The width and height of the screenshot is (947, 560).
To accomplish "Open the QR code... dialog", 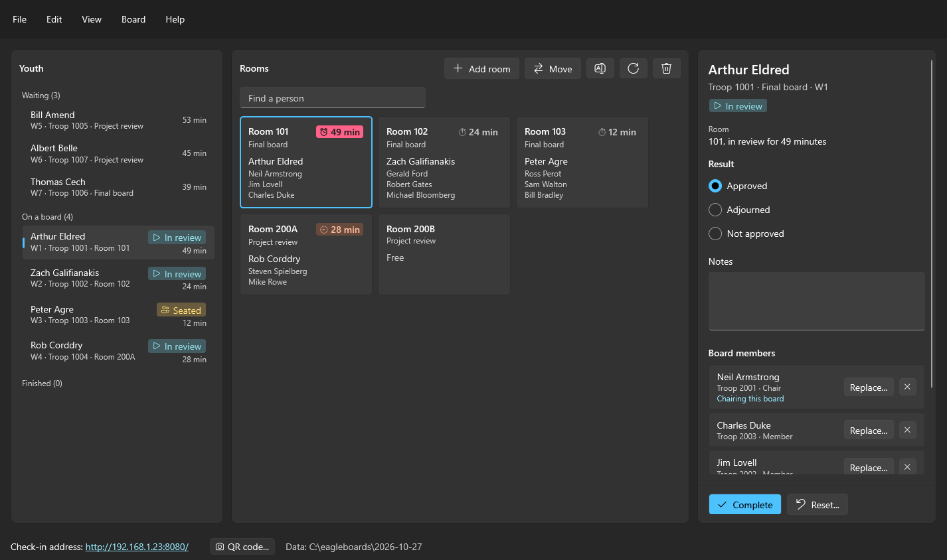I will pos(242,547).
